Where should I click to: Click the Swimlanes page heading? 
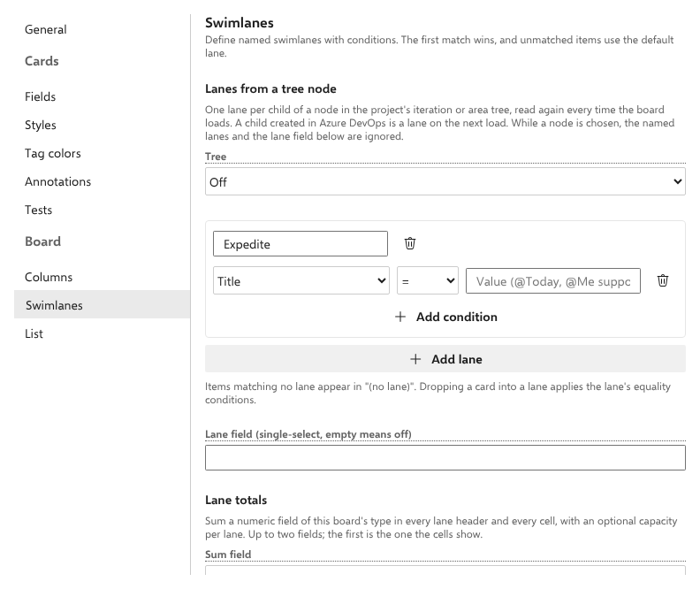click(x=240, y=23)
